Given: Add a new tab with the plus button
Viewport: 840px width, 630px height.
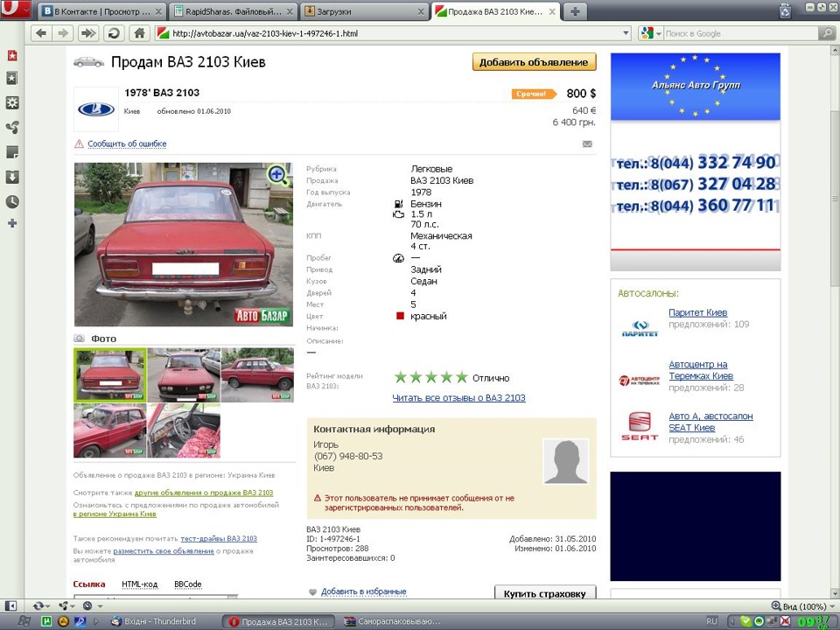Looking at the screenshot, I should 574,11.
